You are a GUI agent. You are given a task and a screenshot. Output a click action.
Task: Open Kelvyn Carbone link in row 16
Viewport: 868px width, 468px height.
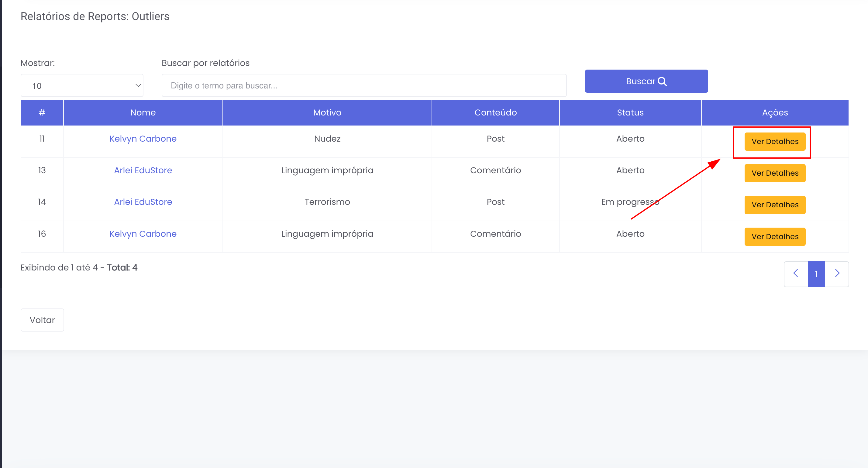(143, 234)
